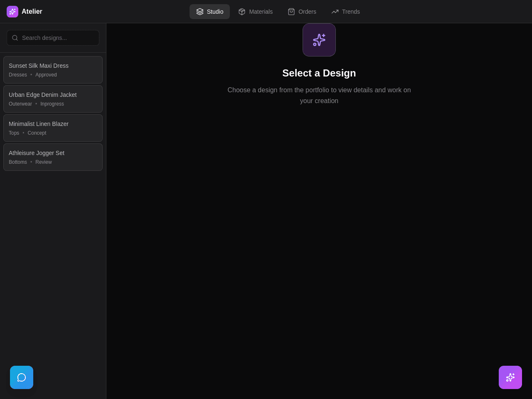
Task: Open the Materials tab
Action: click(x=256, y=12)
